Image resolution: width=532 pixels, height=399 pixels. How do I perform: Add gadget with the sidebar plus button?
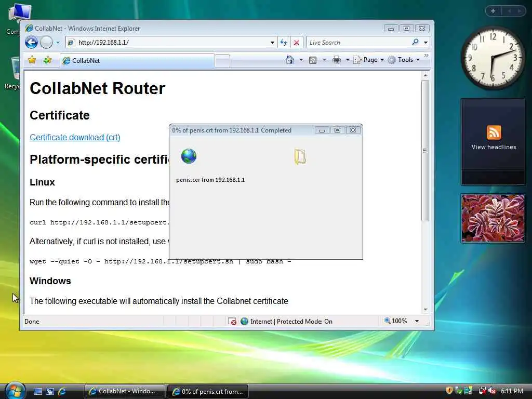(x=493, y=11)
